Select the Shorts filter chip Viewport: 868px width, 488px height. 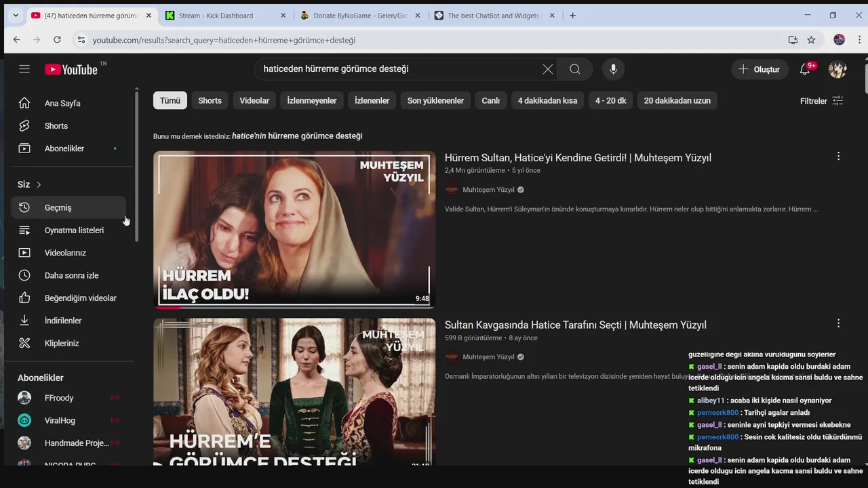point(210,100)
